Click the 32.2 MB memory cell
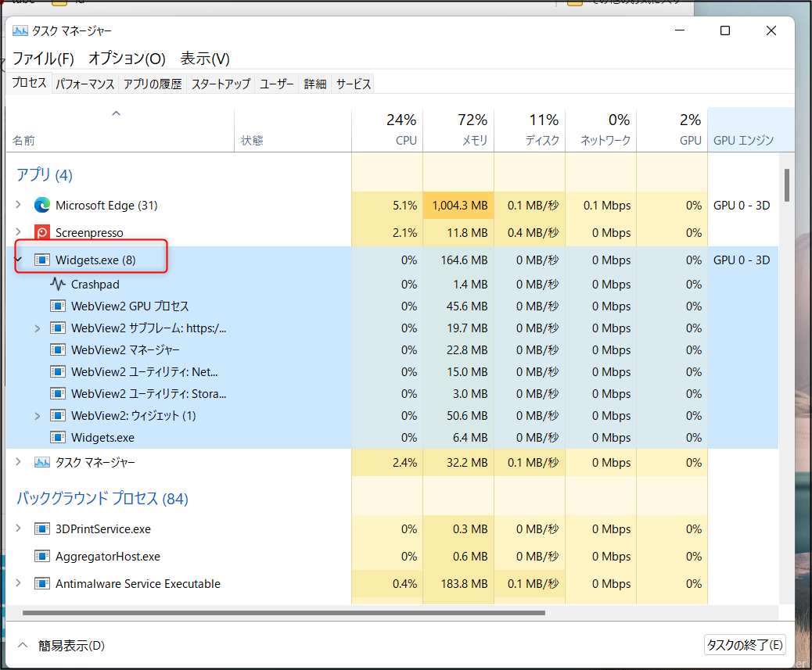This screenshot has height=670, width=812. coord(458,462)
